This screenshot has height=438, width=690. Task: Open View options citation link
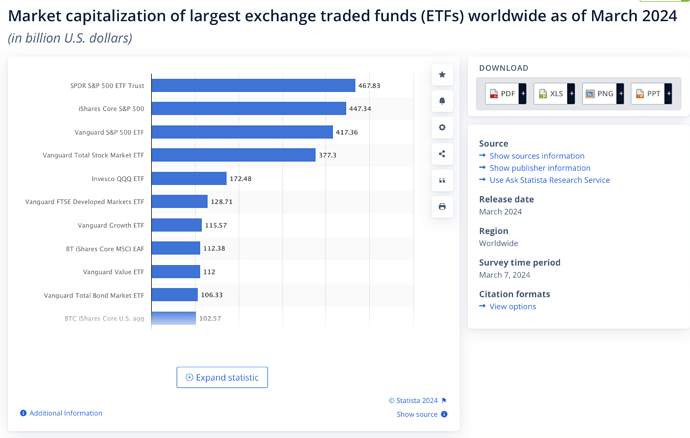[513, 306]
